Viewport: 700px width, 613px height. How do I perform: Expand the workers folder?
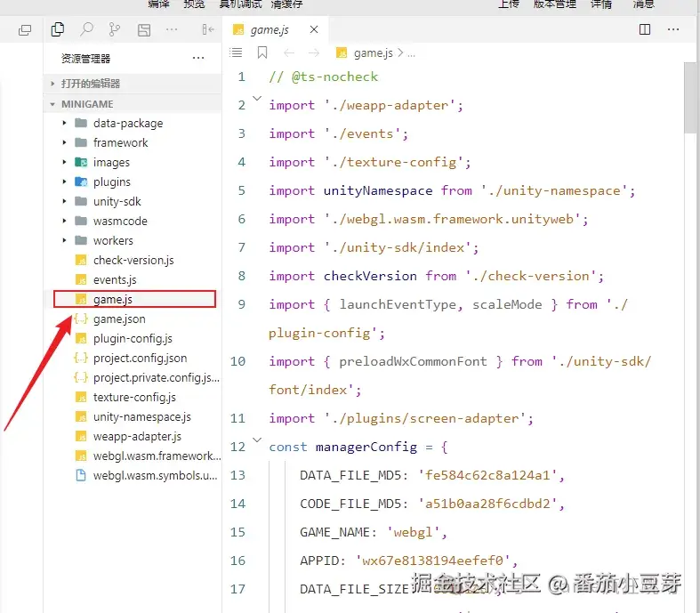[x=133, y=240]
